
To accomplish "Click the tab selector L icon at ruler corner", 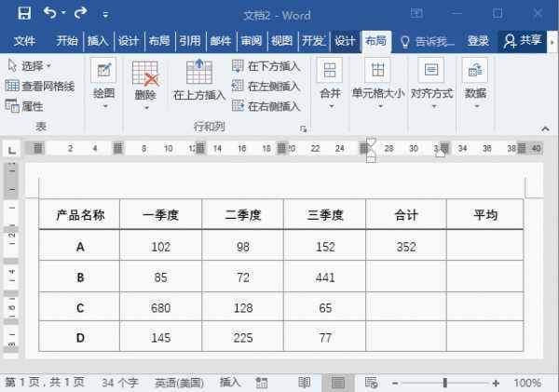I will click(12, 151).
